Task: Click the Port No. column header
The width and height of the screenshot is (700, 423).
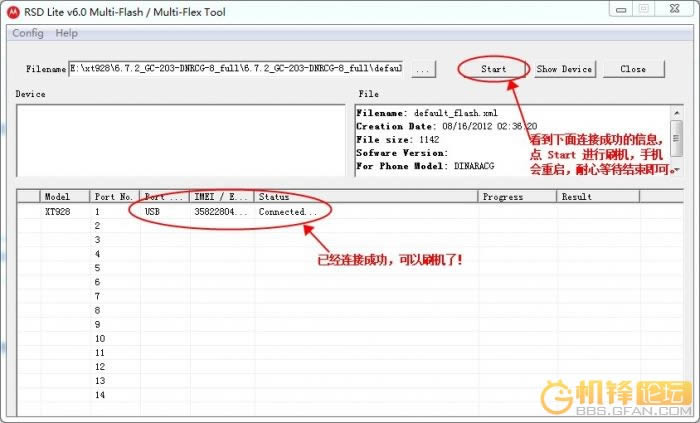Action: [114, 196]
